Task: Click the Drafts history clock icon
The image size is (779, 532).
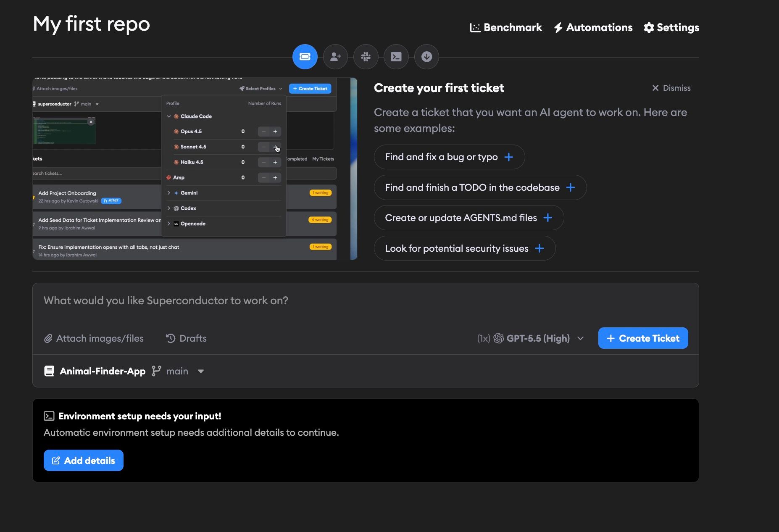Action: click(x=171, y=338)
